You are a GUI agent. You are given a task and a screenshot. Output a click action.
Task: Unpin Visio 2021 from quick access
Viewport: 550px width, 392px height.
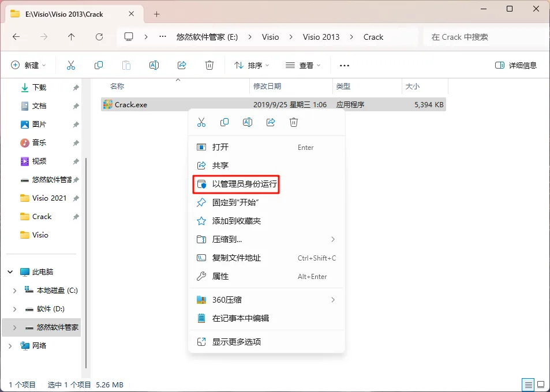pos(76,198)
